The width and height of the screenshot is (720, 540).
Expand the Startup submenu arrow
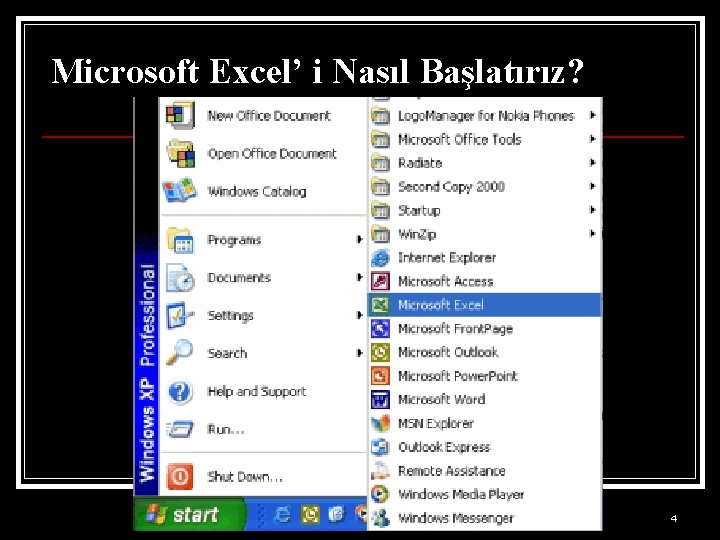point(592,210)
